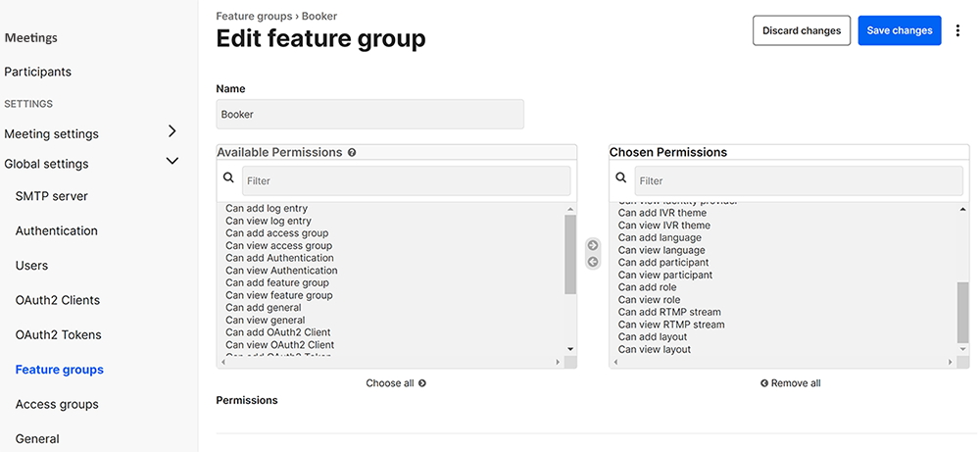Remove all chosen permissions
Image resolution: width=980 pixels, height=452 pixels.
790,383
